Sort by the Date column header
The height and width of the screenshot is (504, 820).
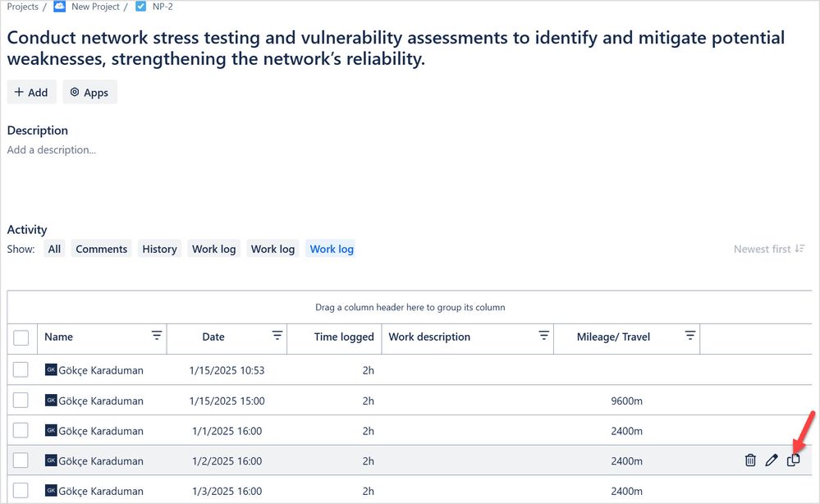pos(213,337)
